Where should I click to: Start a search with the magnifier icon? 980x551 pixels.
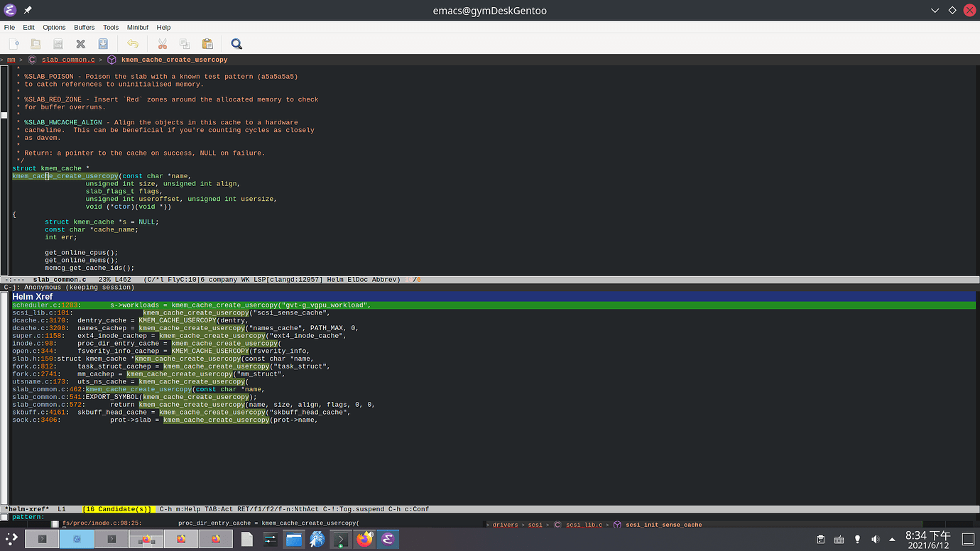point(236,43)
